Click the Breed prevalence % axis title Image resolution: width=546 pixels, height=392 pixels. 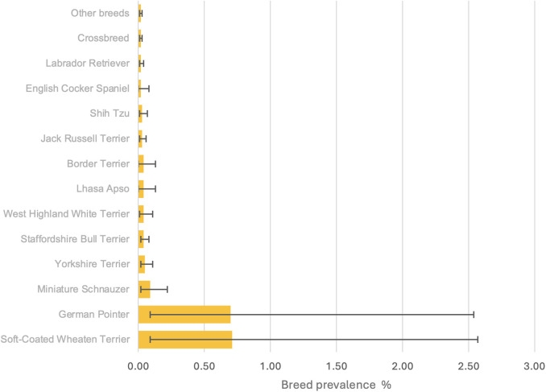(336, 385)
